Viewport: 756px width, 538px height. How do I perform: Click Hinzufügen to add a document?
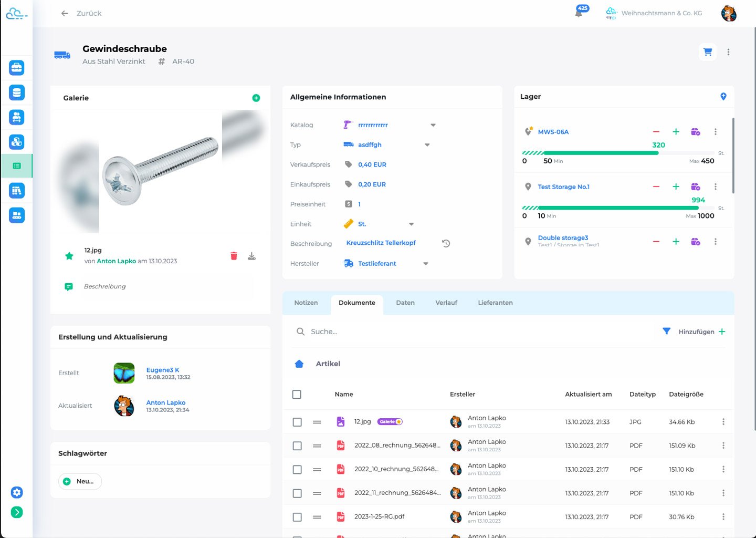pos(702,332)
